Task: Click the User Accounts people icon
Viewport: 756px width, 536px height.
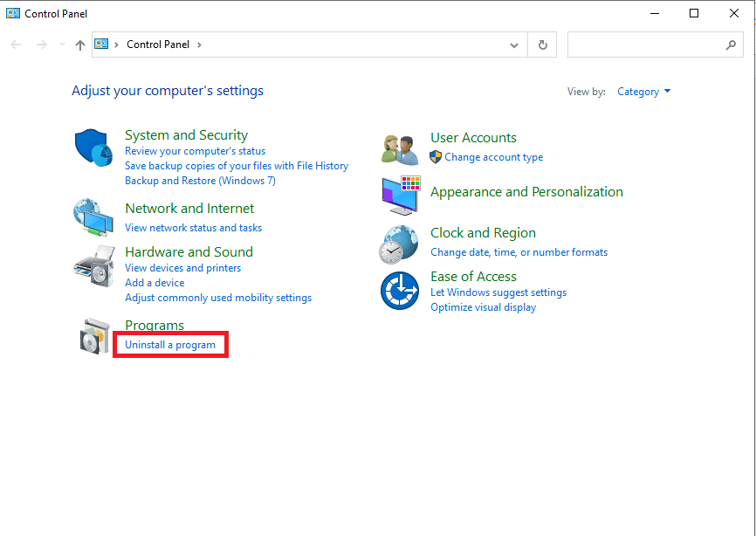Action: coord(400,148)
